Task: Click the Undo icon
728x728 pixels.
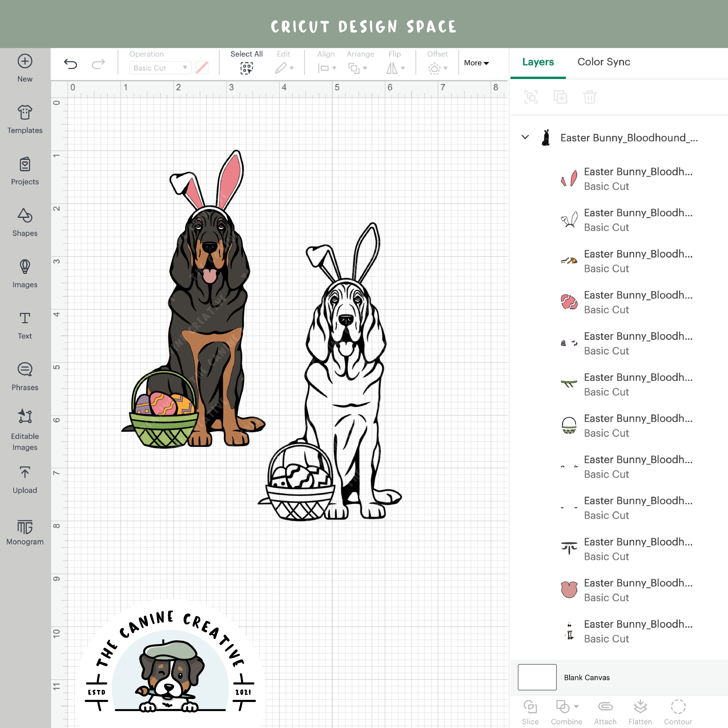Action: click(x=70, y=64)
